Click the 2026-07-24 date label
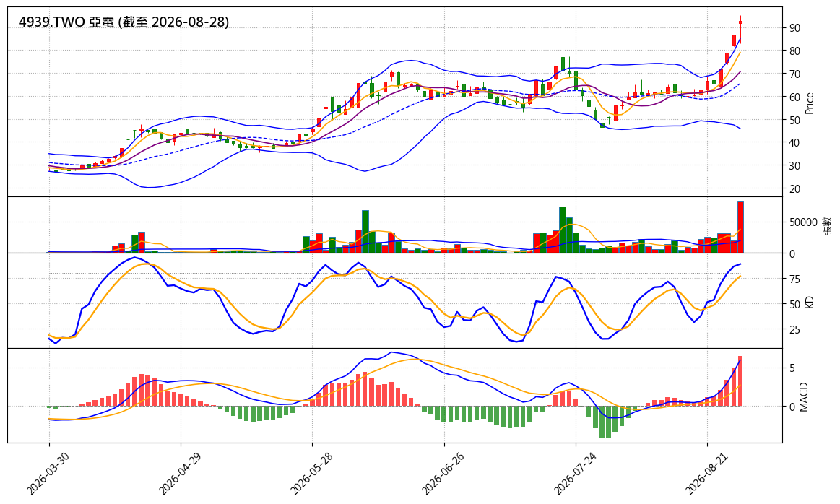Image resolution: width=840 pixels, height=504 pixels. pyautogui.click(x=573, y=474)
